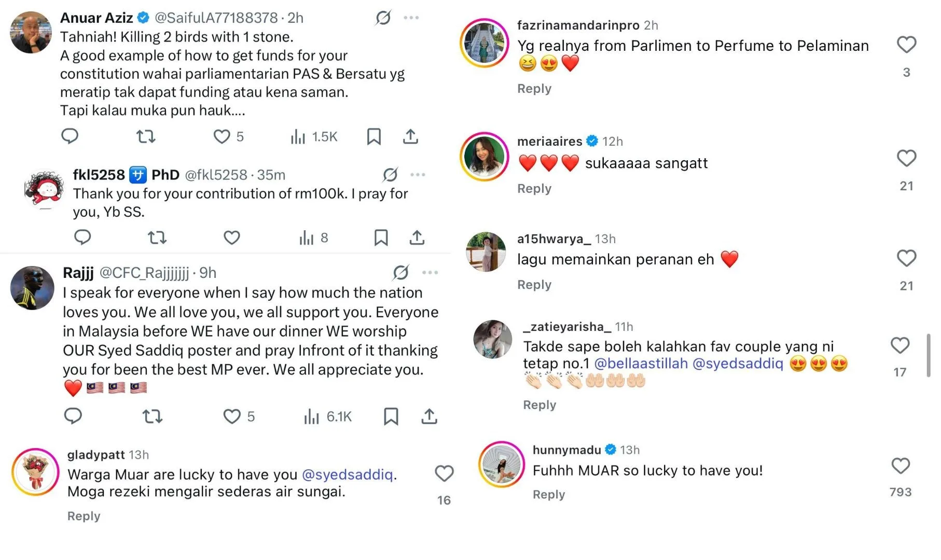Like hunnymadu's comment

(x=901, y=466)
